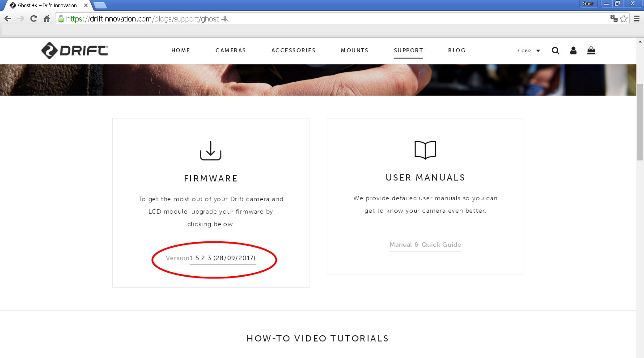Click the hero banner image
Screen dimensions: 644x358
click(318, 80)
